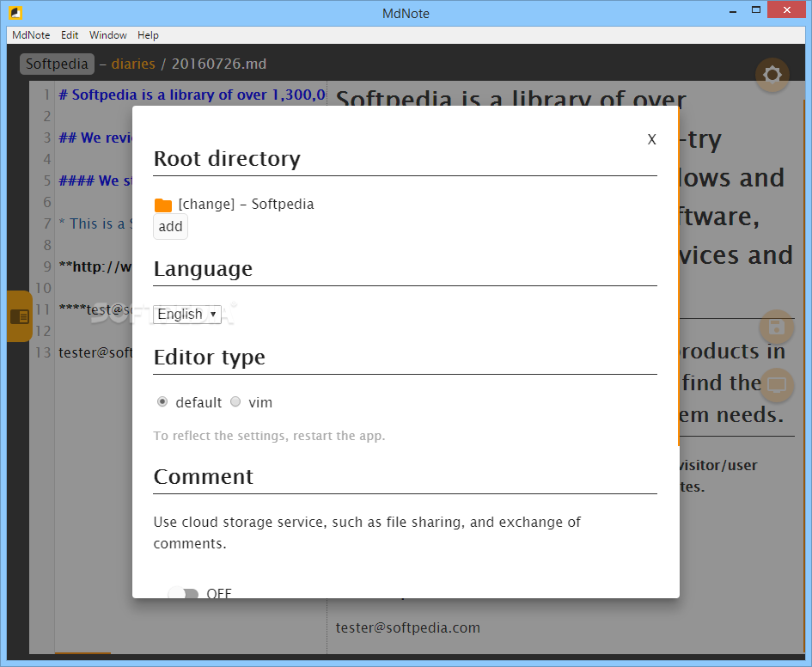Maximize the MdNote window

(756, 10)
